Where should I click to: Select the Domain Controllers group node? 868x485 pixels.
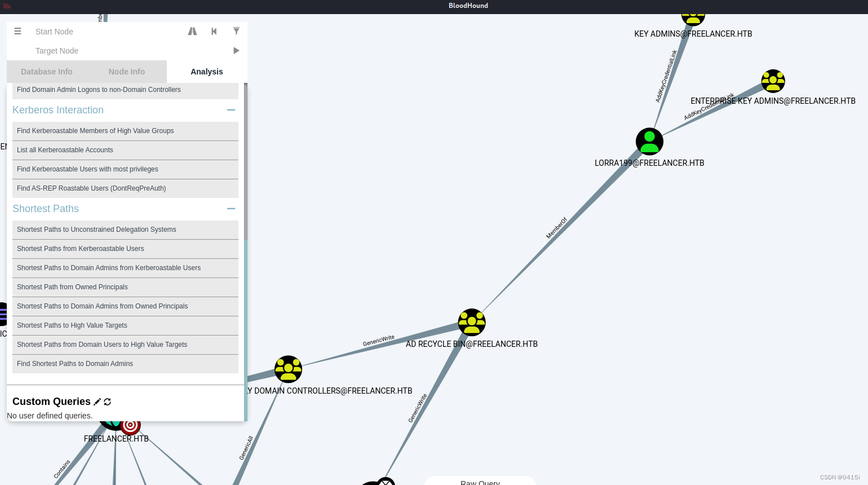(289, 369)
